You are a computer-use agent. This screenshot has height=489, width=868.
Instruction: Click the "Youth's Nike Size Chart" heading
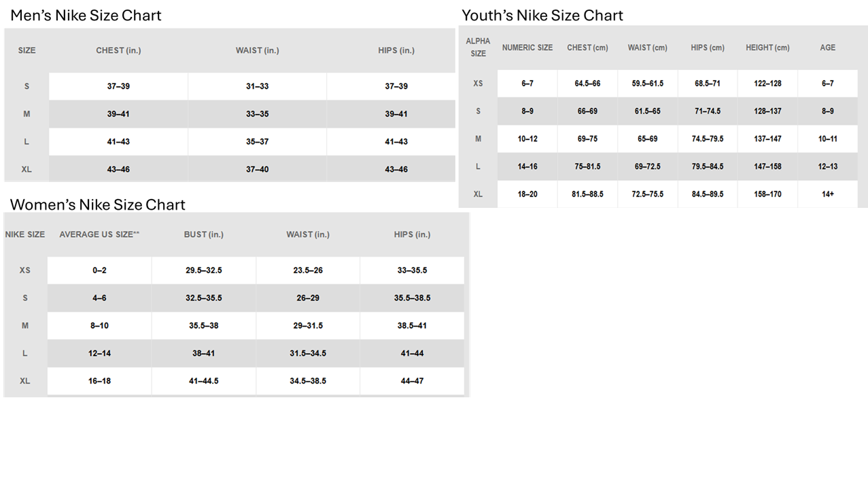(x=542, y=15)
